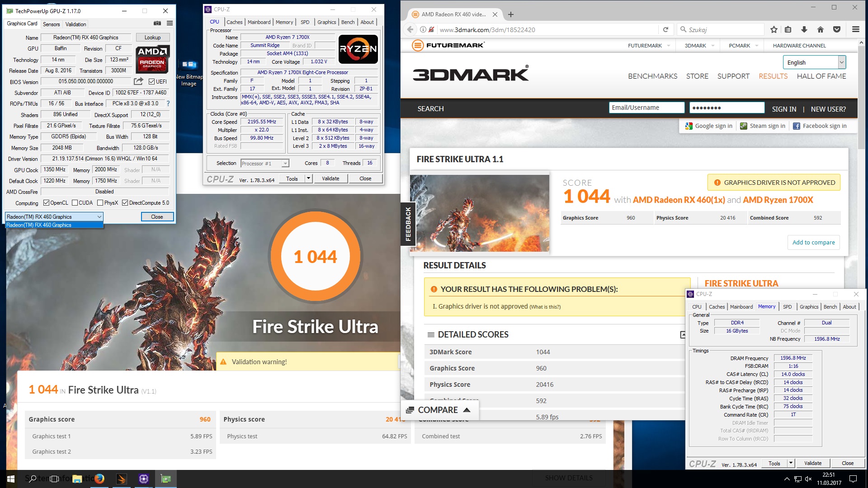Open the notification center icon
Image resolution: width=868 pixels, height=488 pixels.
pos(853,479)
